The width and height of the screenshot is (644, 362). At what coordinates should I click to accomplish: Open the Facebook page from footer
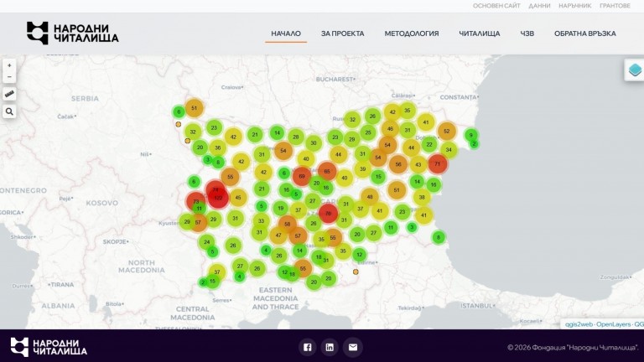(307, 347)
